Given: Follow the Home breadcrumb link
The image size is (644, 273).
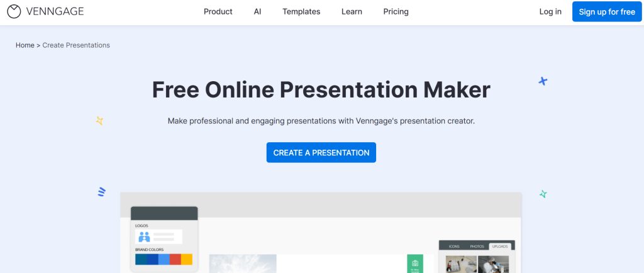Looking at the screenshot, I should point(25,45).
